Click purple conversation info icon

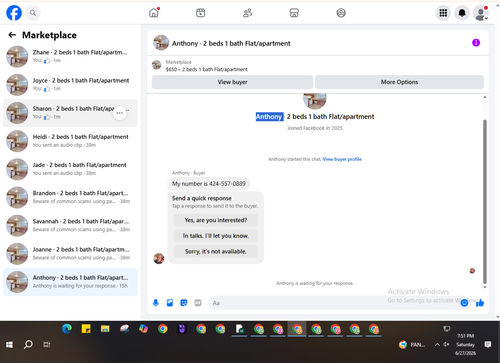pyautogui.click(x=476, y=43)
